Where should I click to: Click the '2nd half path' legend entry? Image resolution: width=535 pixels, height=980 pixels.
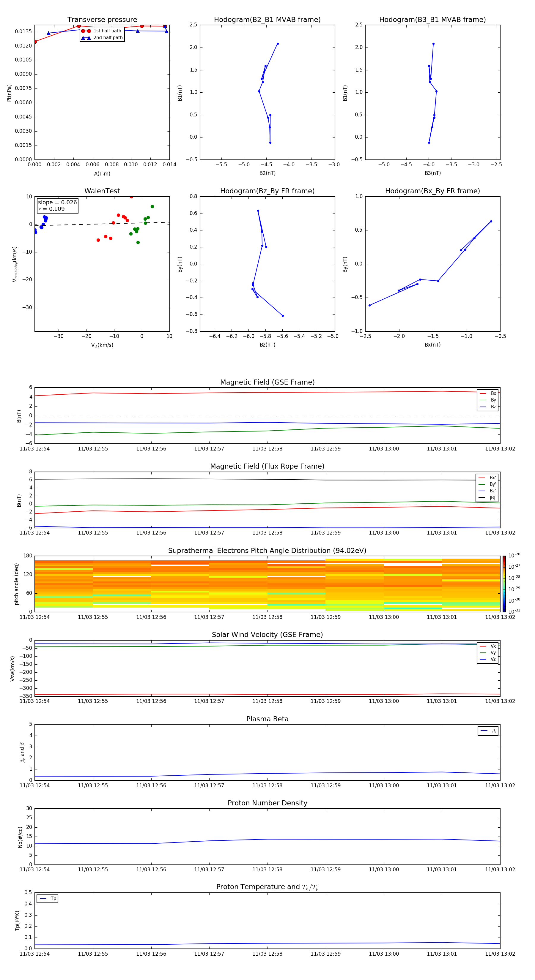click(102, 38)
